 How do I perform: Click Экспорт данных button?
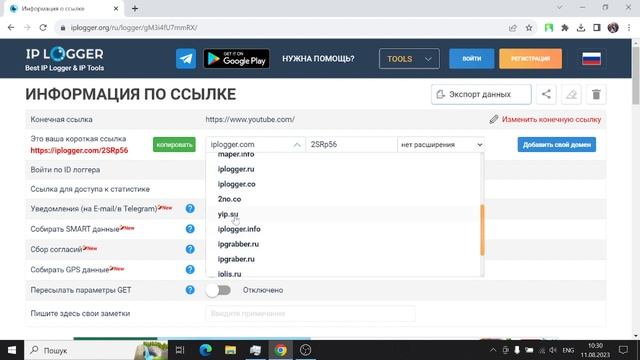click(x=481, y=94)
